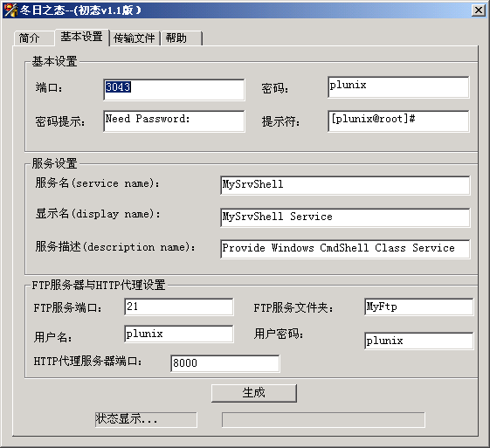Image resolution: width=490 pixels, height=448 pixels.
Task: Open the 帮助 tab
Action: [182, 38]
